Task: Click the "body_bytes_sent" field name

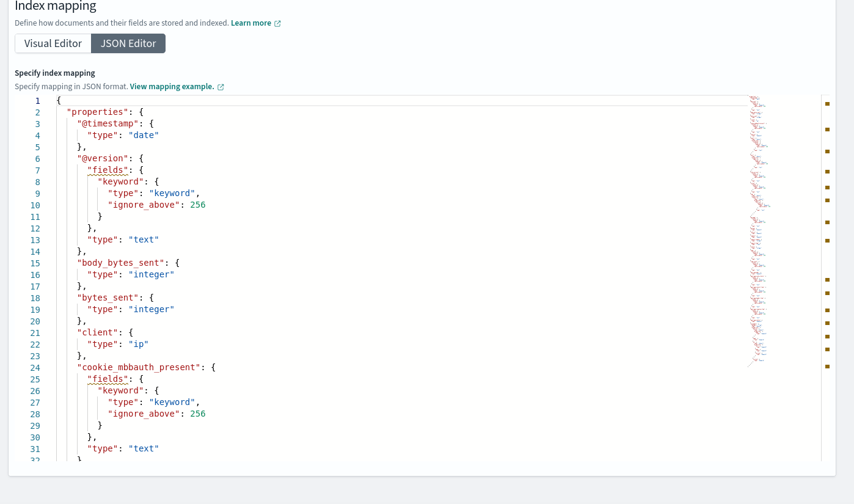Action: pos(120,263)
